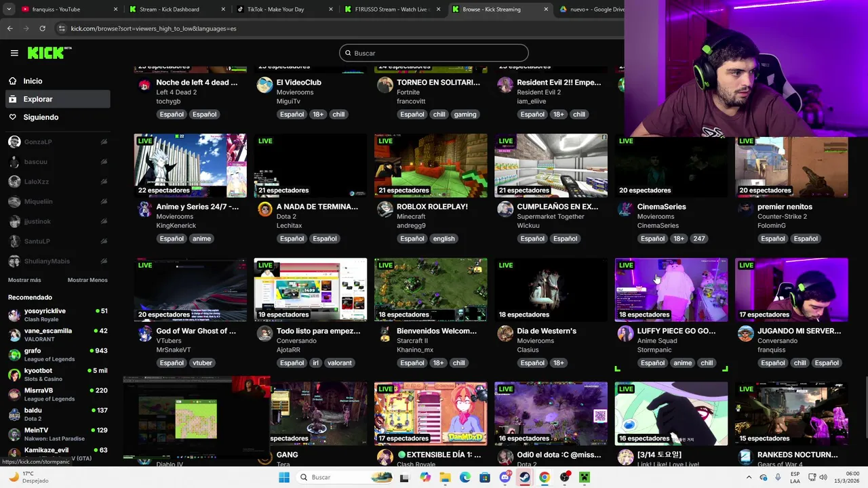Click the Windows taskbar Buscar search box
Screen dimensions: 868x488
344,477
